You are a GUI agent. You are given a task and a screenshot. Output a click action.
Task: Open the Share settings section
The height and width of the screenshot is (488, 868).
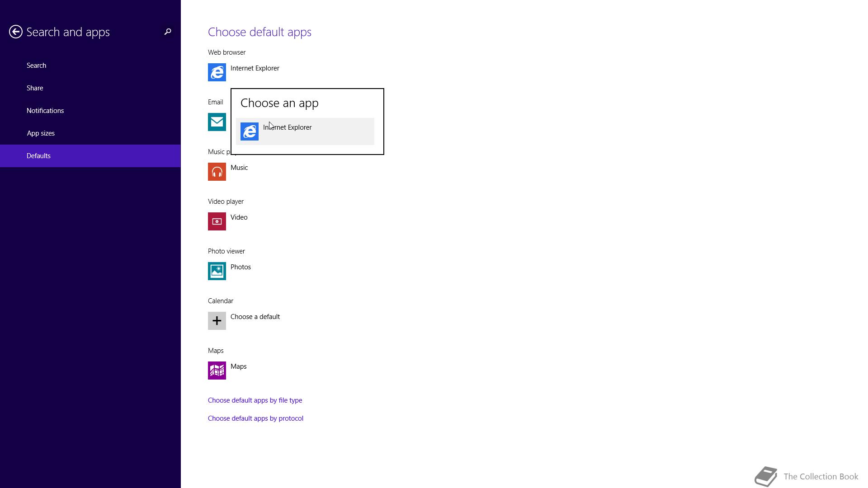[x=90, y=88]
